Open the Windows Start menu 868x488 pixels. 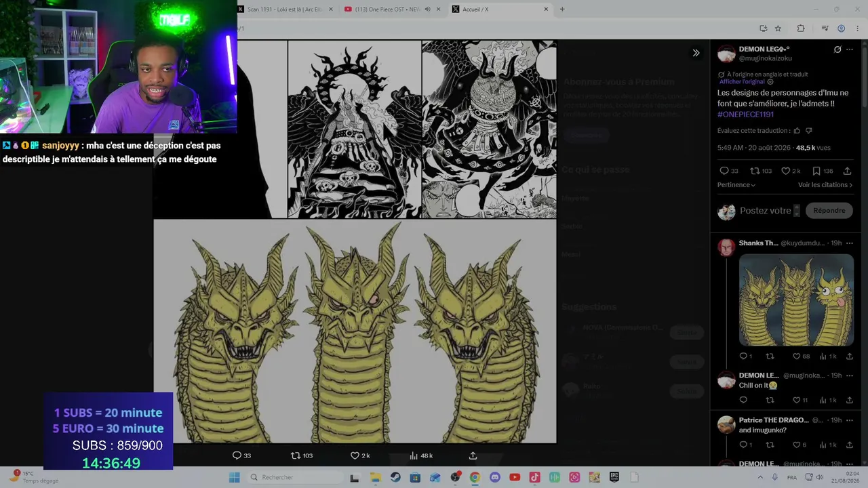234,477
